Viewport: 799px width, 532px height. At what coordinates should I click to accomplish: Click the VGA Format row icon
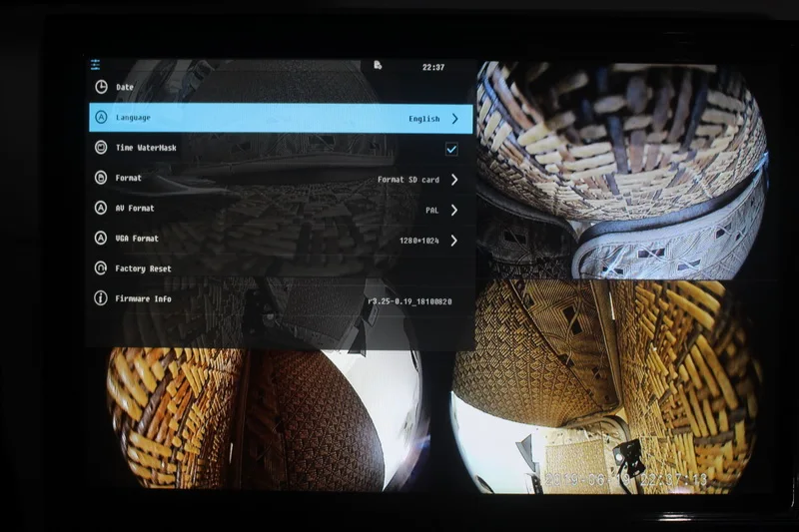pyautogui.click(x=101, y=238)
